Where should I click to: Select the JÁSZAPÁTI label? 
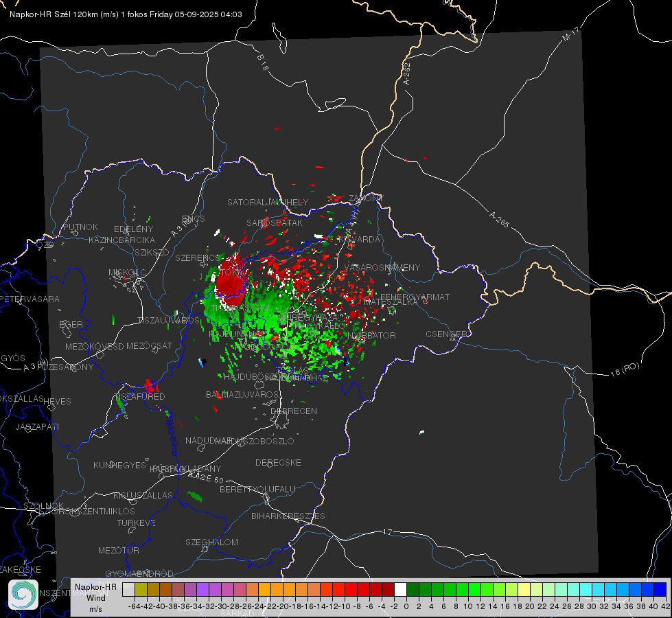pyautogui.click(x=37, y=426)
